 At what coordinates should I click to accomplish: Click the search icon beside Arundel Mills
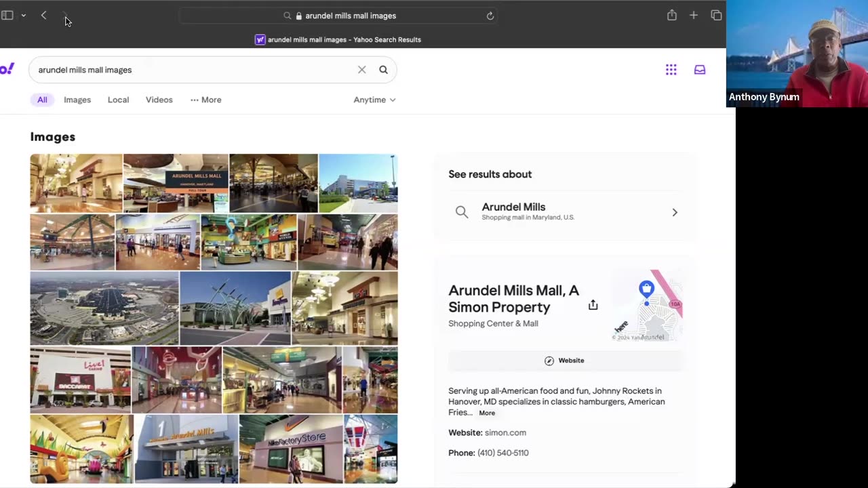(x=462, y=212)
